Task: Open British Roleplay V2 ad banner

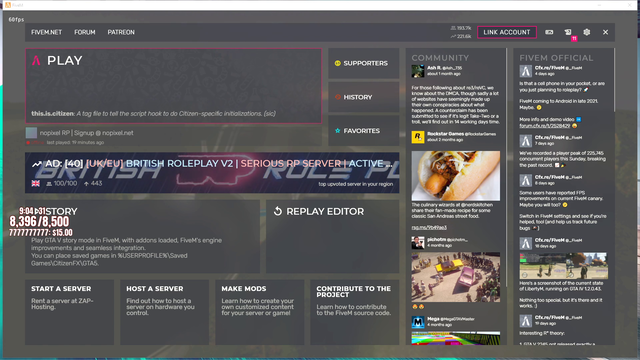Action: coord(212,173)
